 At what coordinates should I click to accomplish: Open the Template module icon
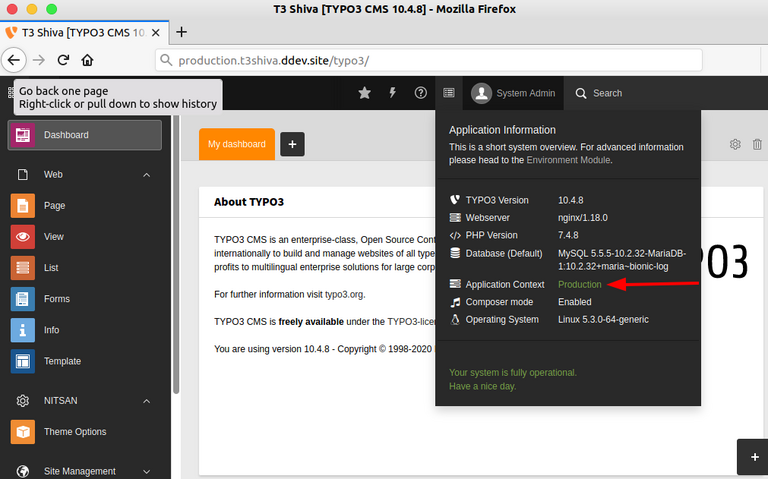(23, 361)
